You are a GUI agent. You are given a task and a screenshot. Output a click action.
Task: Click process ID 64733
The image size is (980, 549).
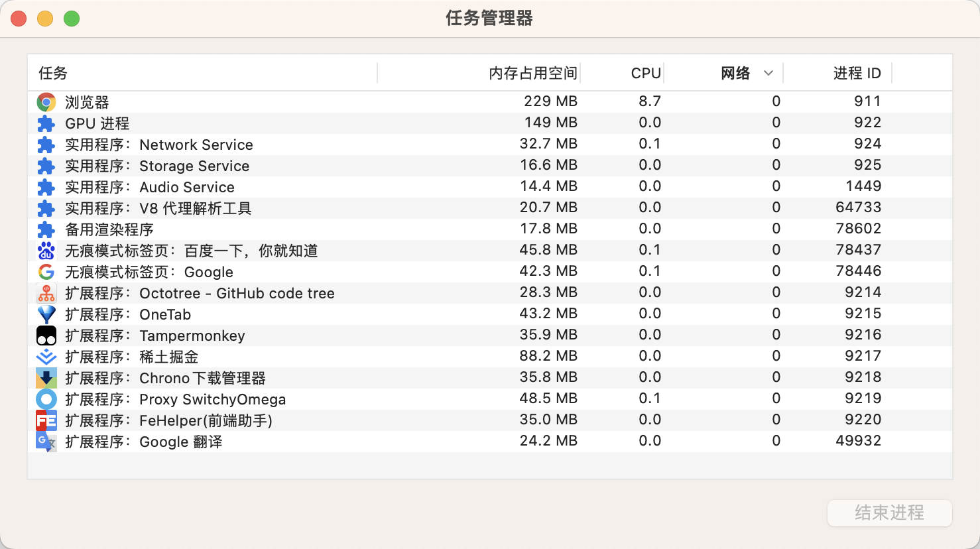859,208
